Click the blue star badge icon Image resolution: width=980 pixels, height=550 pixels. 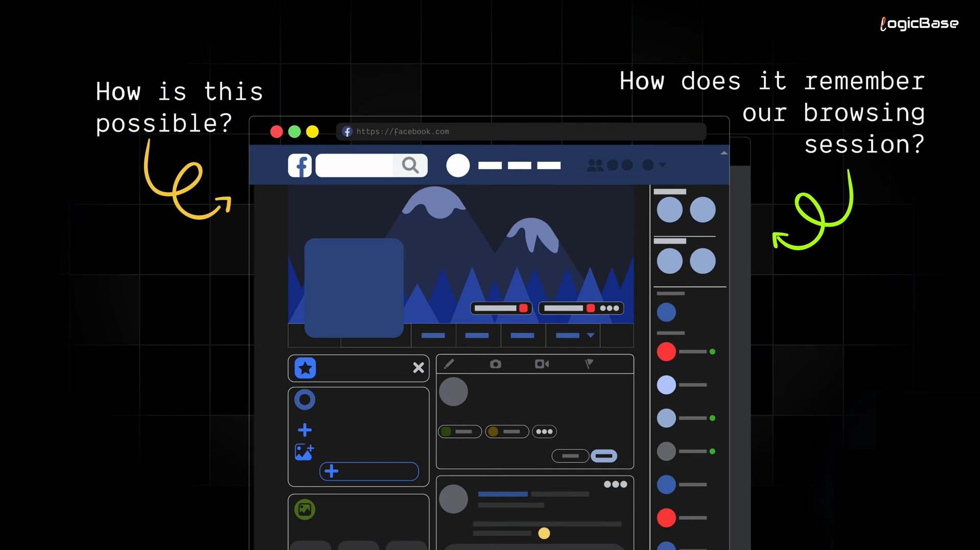305,368
